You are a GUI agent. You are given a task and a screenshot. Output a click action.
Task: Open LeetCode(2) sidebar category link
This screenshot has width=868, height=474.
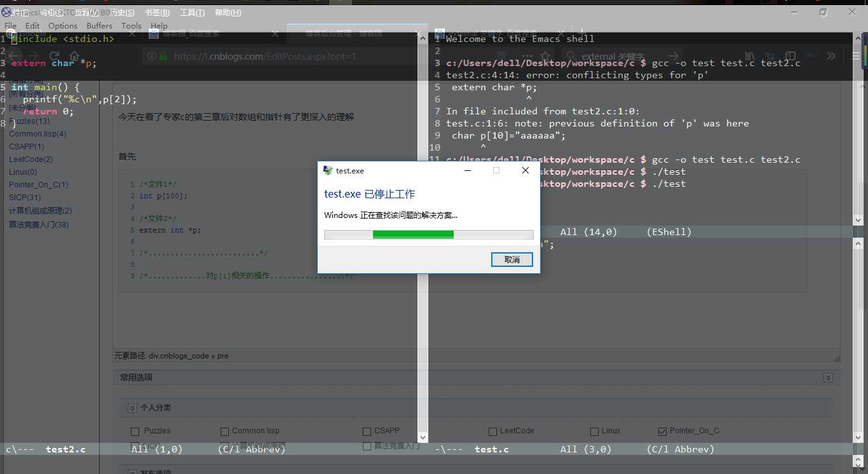pyautogui.click(x=31, y=159)
